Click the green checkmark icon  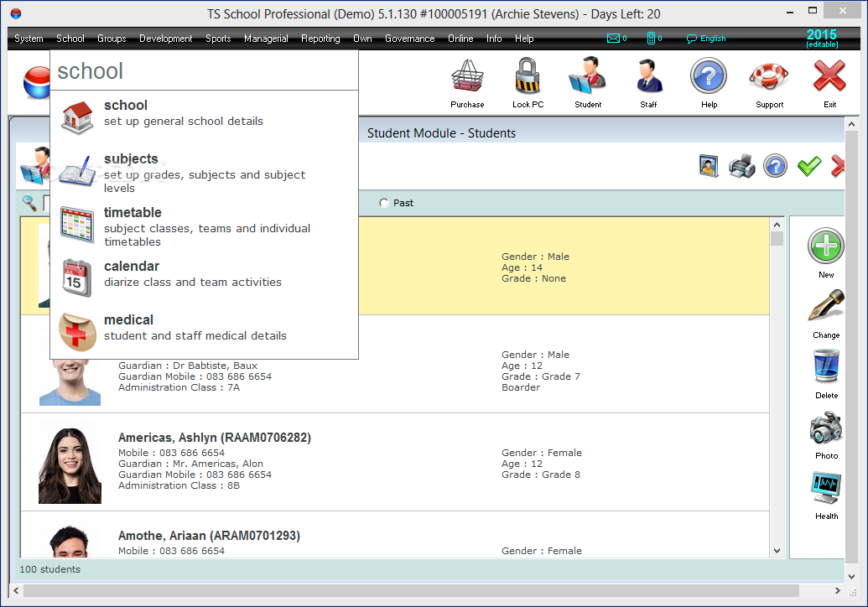(x=808, y=166)
